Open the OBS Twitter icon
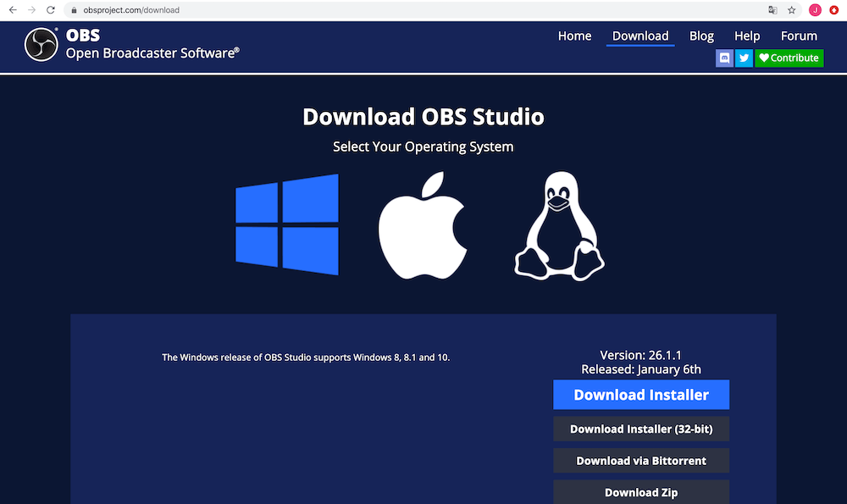Image resolution: width=847 pixels, height=504 pixels. click(744, 58)
